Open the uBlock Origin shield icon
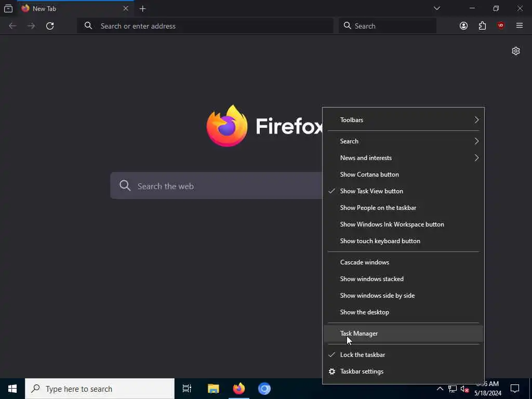 (501, 26)
